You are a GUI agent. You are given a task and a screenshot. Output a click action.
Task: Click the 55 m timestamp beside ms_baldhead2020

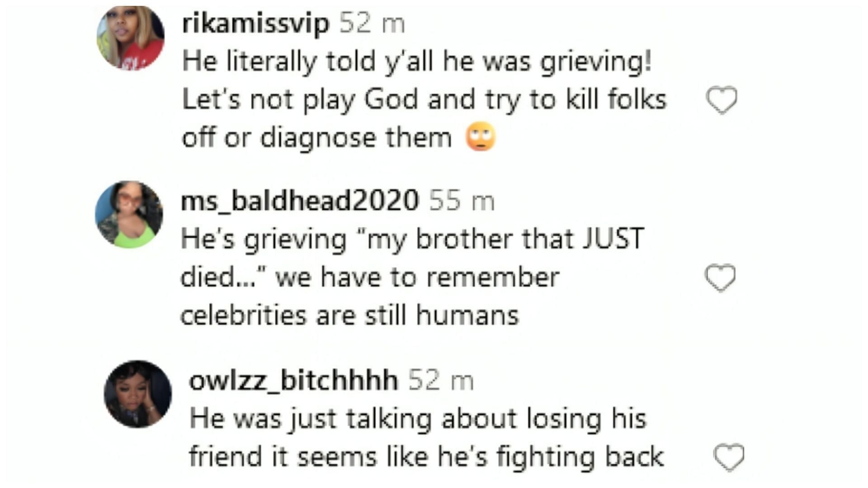(x=462, y=201)
